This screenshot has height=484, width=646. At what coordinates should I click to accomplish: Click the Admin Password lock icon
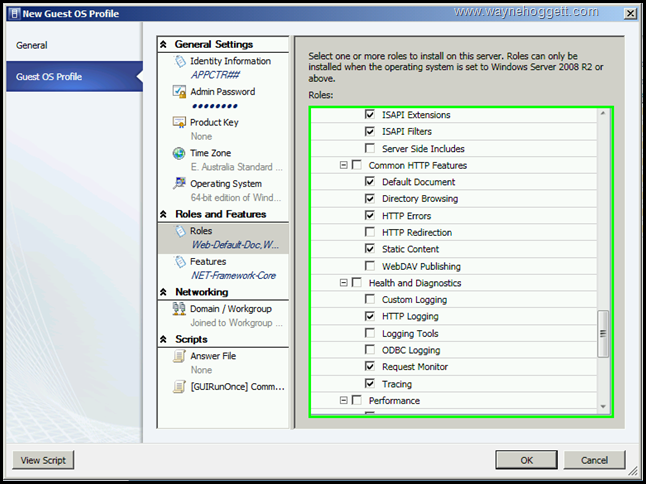(x=179, y=91)
